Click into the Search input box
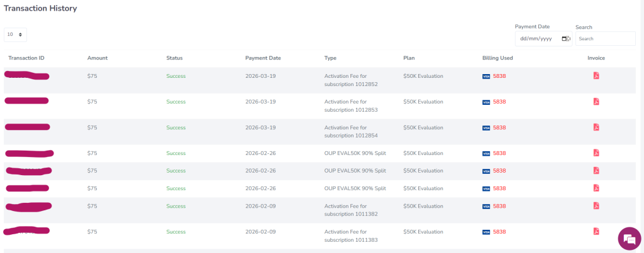 (x=606, y=38)
